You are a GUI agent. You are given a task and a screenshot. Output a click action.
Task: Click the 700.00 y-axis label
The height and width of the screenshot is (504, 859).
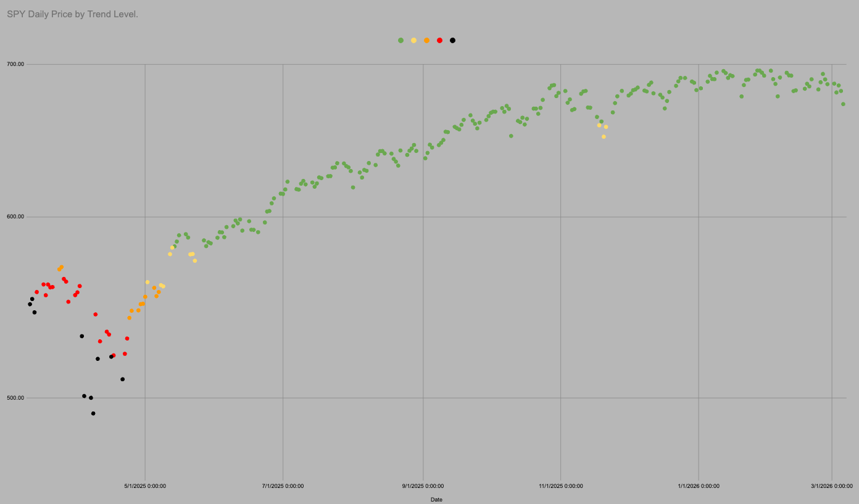pyautogui.click(x=15, y=64)
